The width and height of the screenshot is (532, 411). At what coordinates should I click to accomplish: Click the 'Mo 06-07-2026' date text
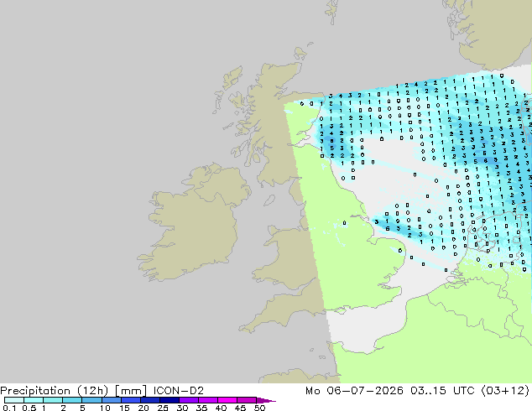(x=354, y=391)
